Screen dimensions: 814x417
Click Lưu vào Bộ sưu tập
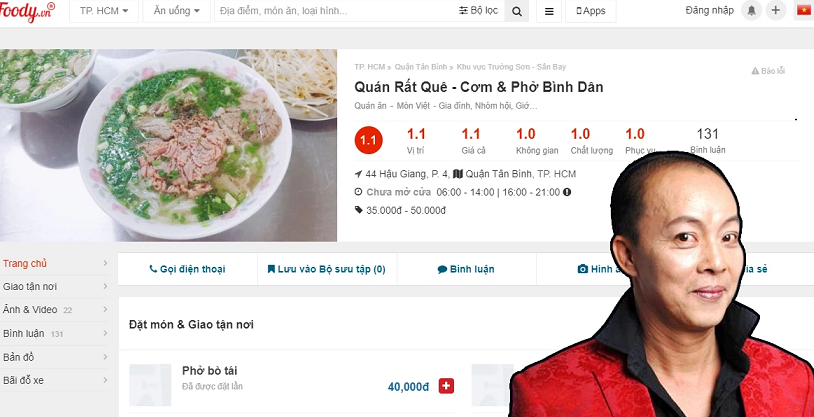[327, 269]
